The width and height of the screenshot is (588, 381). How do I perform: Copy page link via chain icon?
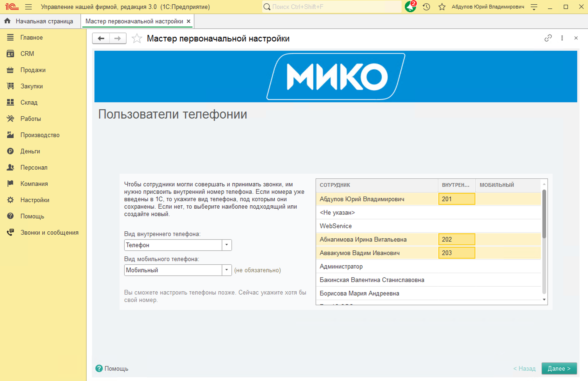pyautogui.click(x=548, y=38)
